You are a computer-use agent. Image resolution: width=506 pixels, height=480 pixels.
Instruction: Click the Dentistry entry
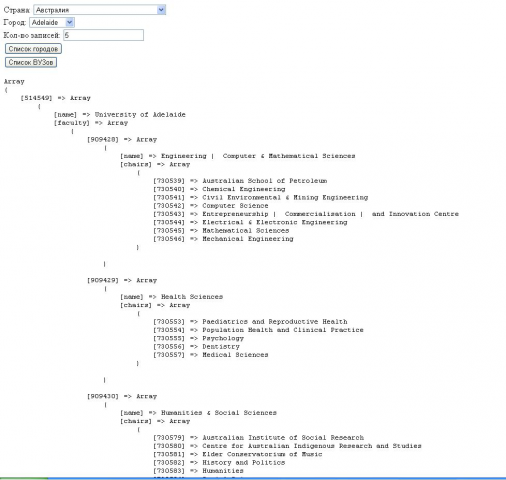pos(196,347)
